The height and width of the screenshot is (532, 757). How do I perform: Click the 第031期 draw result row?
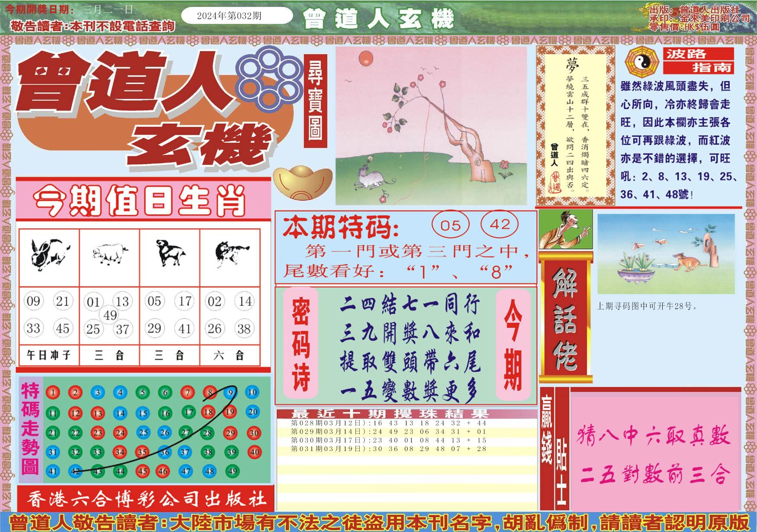tap(388, 449)
